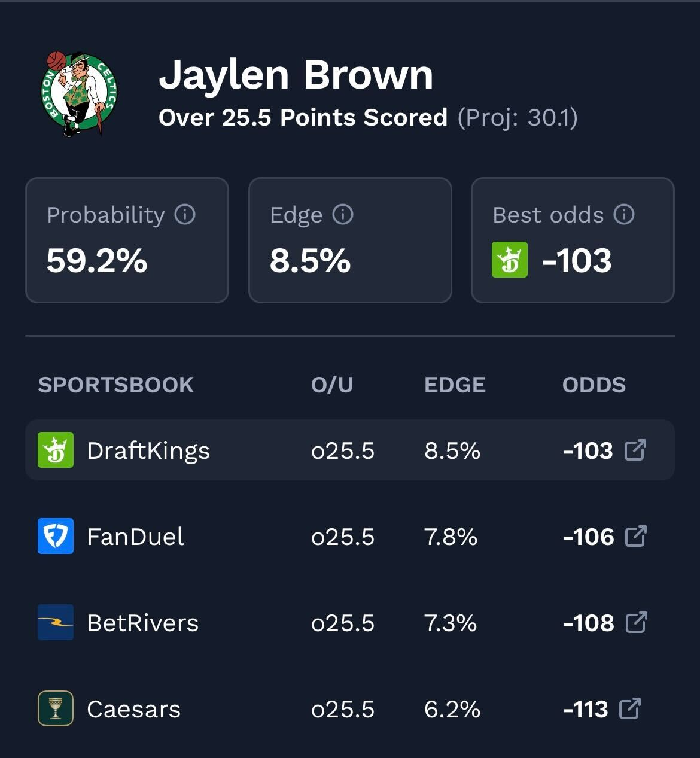Click the Caesars logo icon

[x=56, y=708]
